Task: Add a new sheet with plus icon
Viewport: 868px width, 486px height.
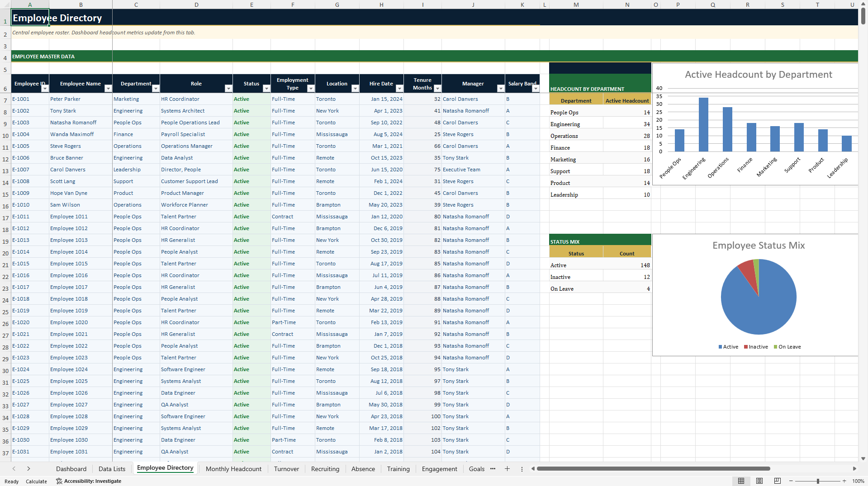Action: pyautogui.click(x=507, y=469)
